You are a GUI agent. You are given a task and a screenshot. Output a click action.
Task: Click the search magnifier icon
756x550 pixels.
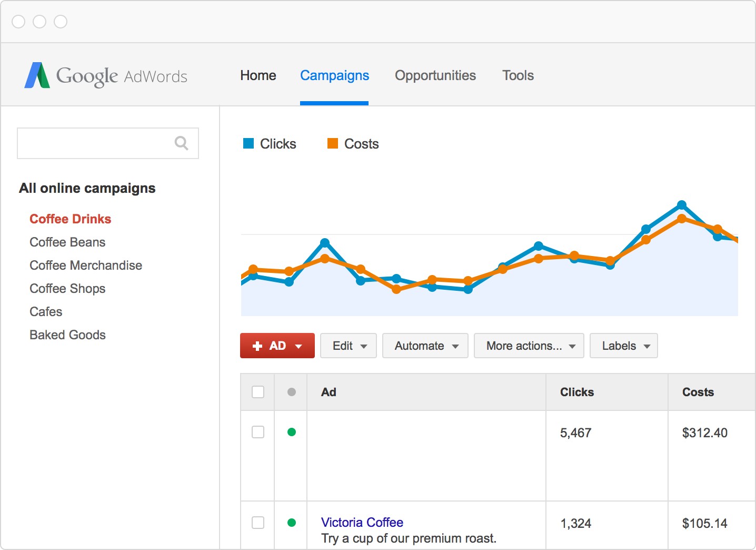point(181,143)
